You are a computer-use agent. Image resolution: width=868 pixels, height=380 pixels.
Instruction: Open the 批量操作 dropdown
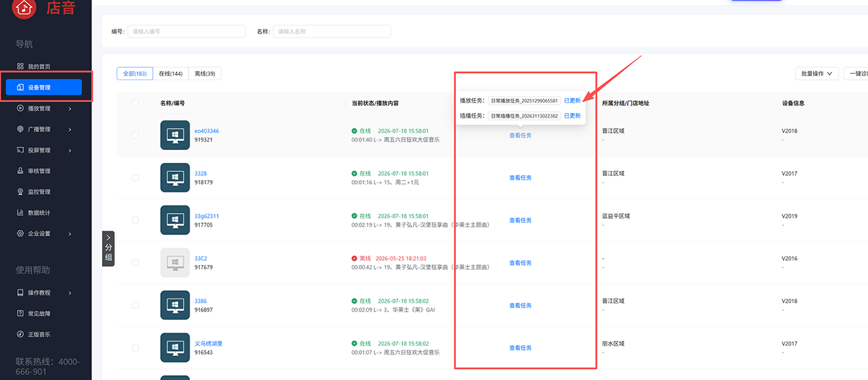(x=817, y=73)
